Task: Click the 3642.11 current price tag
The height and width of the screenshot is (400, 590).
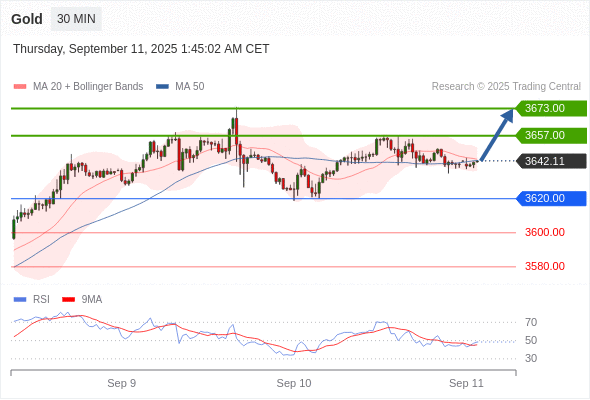Action: [x=551, y=161]
